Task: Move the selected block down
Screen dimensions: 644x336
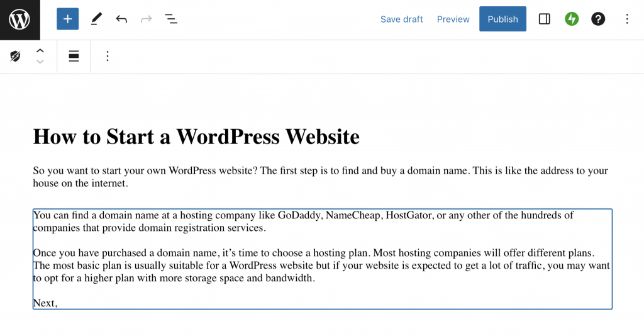Action: pos(40,62)
